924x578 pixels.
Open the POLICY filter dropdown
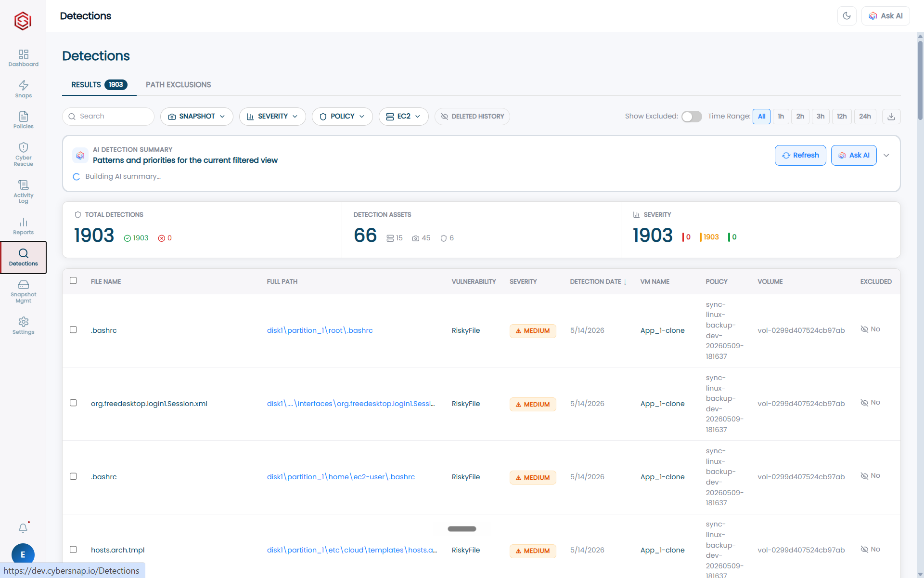(342, 117)
